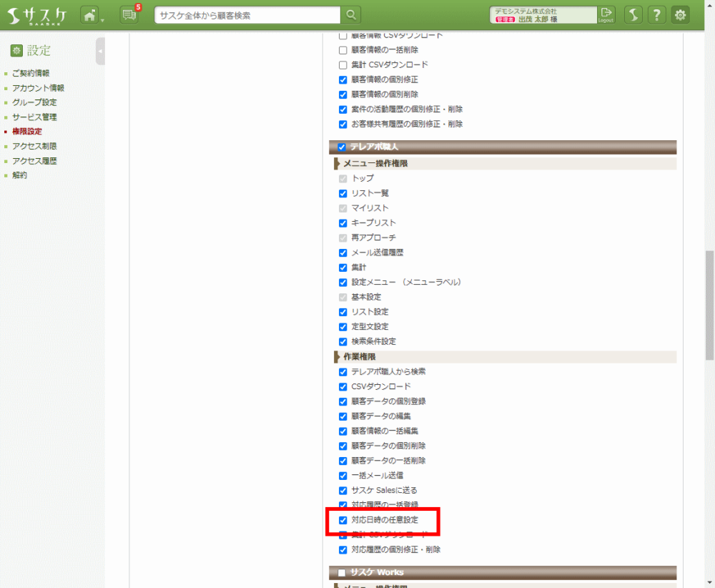
Task: Open the settings gear icon in header
Action: pos(681,15)
